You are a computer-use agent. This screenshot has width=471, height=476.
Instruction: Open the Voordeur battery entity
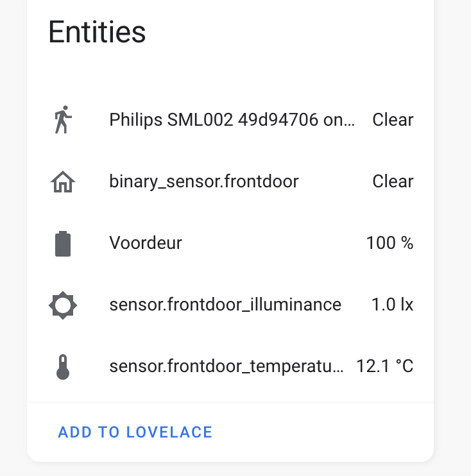[x=146, y=243]
